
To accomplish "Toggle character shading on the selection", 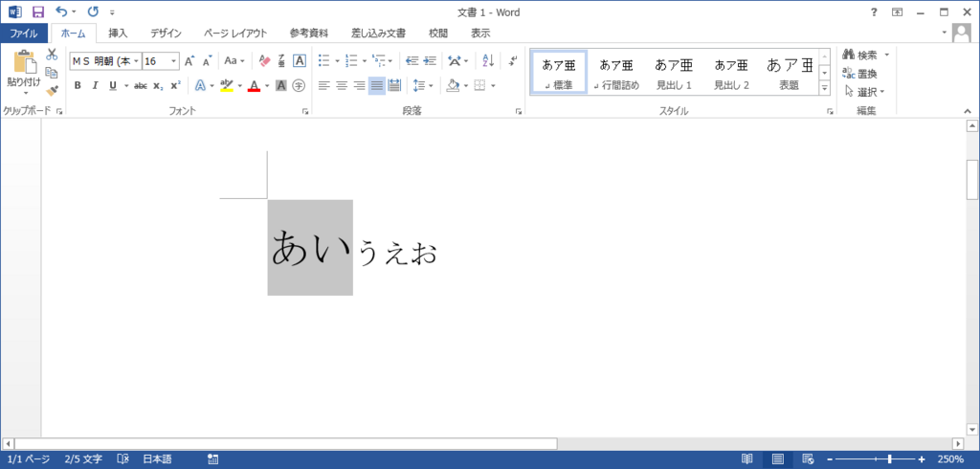I will coord(281,86).
